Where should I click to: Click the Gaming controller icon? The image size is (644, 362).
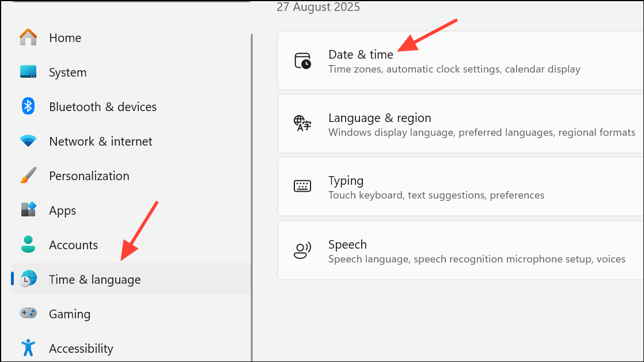[x=28, y=314]
